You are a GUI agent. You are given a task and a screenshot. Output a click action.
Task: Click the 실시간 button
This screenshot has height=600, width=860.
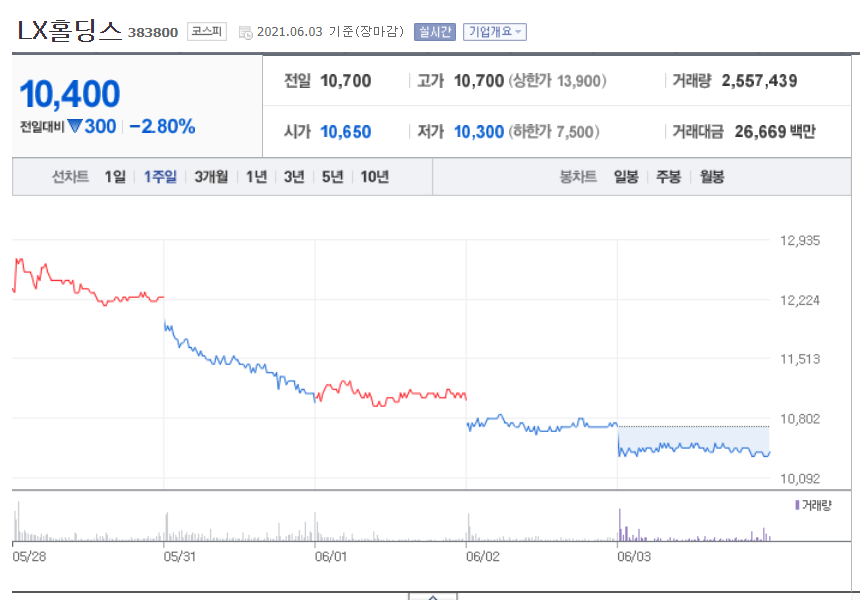pos(435,32)
